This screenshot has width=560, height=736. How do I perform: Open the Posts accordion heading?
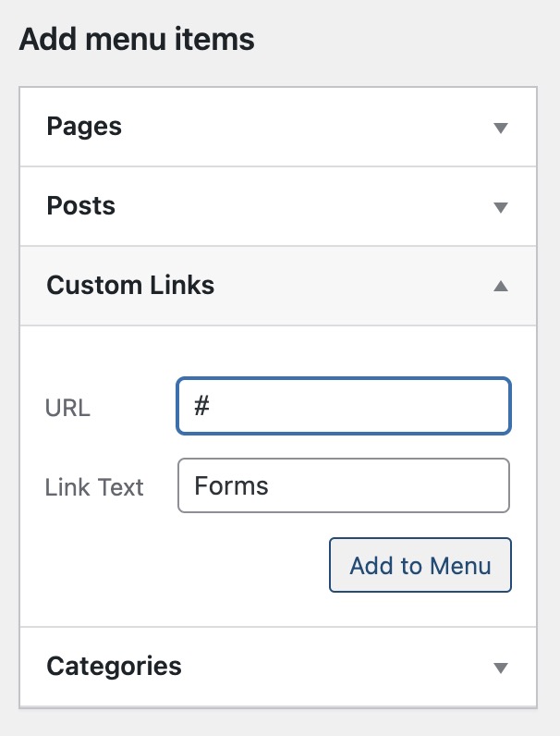pyautogui.click(x=81, y=205)
